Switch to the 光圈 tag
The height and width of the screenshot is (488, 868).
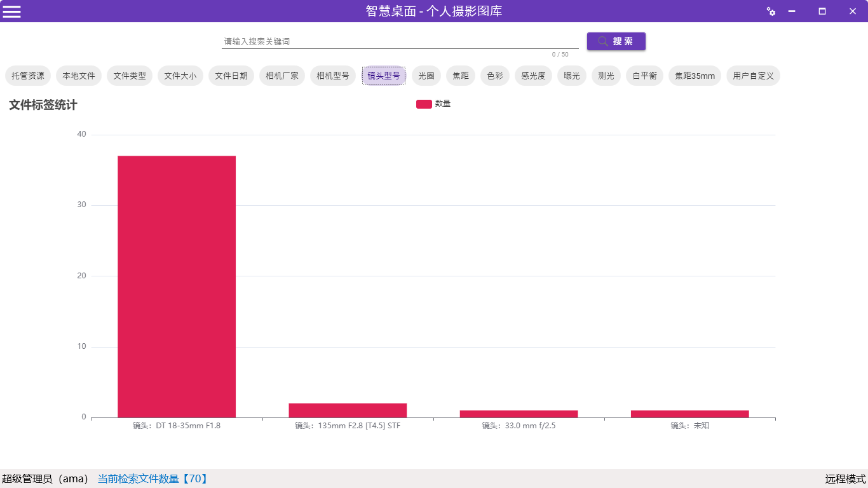point(426,76)
